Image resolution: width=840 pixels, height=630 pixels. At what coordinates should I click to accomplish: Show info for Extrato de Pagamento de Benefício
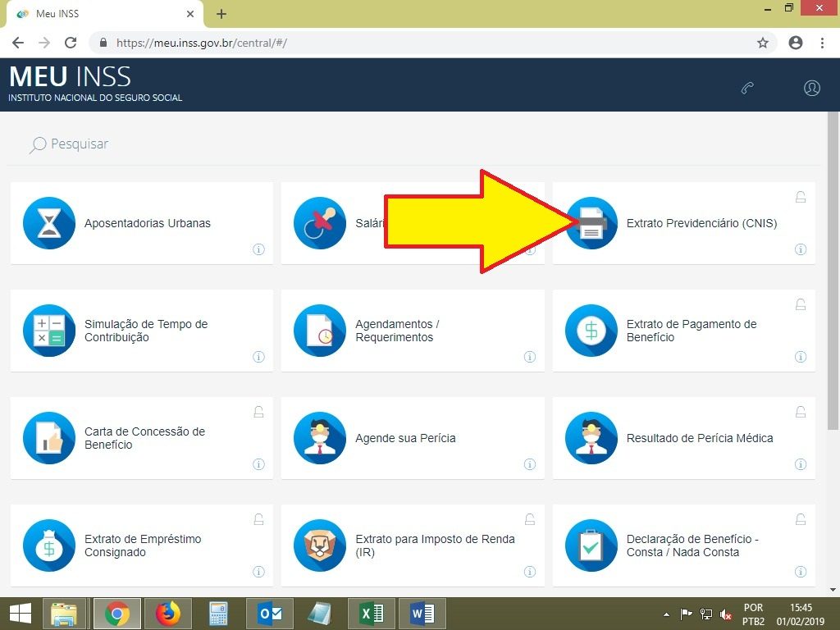tap(801, 357)
